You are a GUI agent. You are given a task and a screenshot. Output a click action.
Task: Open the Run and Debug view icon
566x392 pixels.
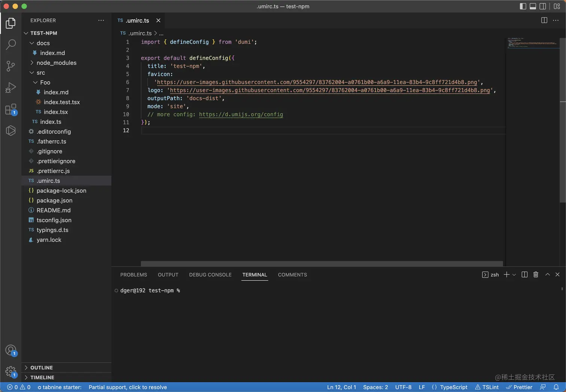(11, 88)
